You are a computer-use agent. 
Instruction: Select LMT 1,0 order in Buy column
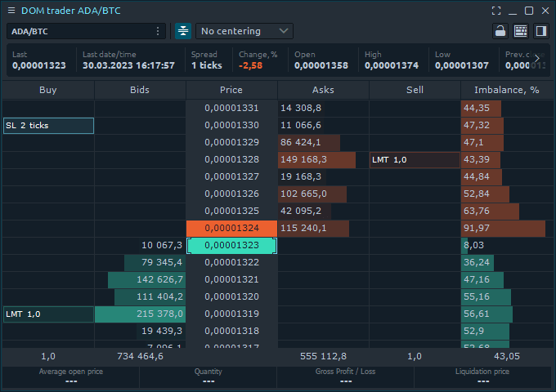tap(48, 314)
